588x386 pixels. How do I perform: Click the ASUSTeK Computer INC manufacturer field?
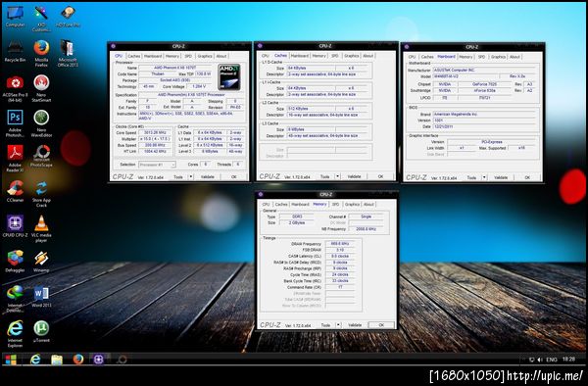[484, 71]
